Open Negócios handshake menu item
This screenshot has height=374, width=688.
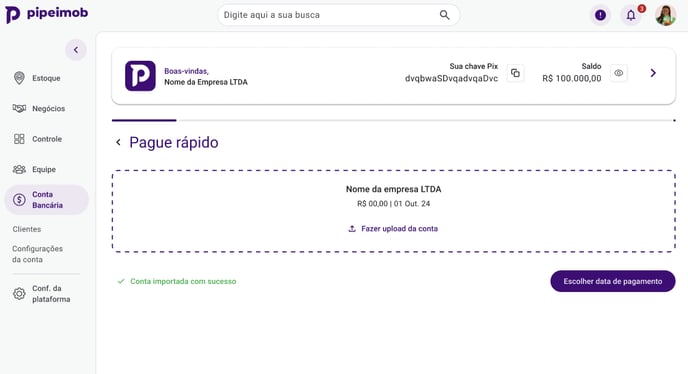tap(39, 108)
